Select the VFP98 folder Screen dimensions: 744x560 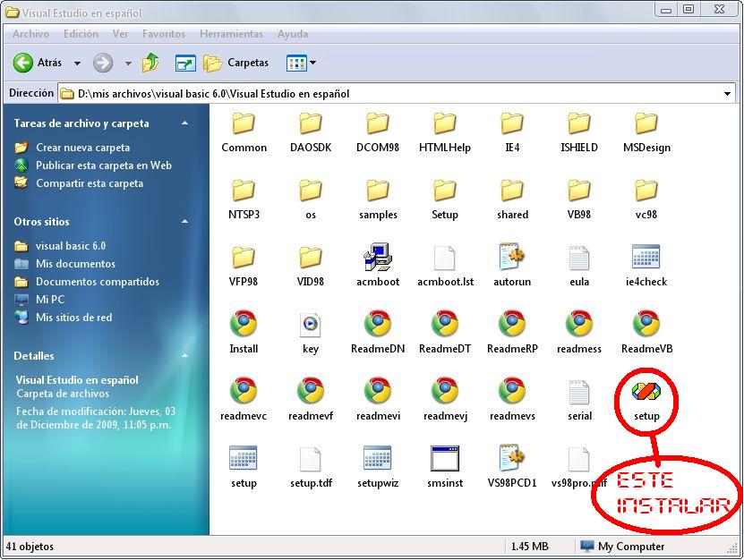244,267
